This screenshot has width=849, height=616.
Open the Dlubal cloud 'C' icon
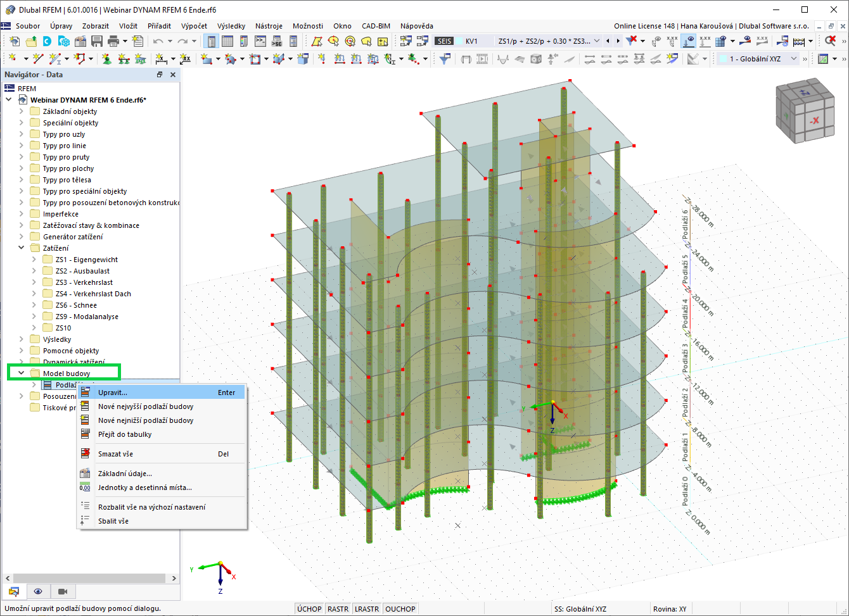47,41
